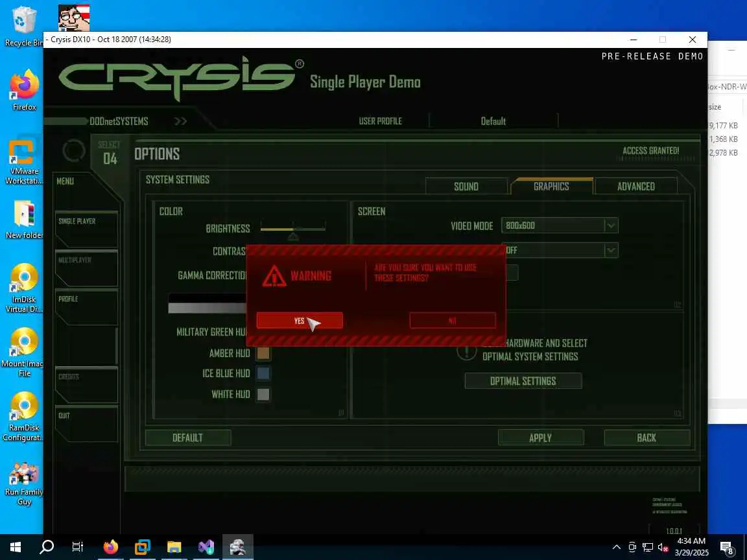
Task: Show hidden tray icons chevron
Action: pyautogui.click(x=617, y=547)
